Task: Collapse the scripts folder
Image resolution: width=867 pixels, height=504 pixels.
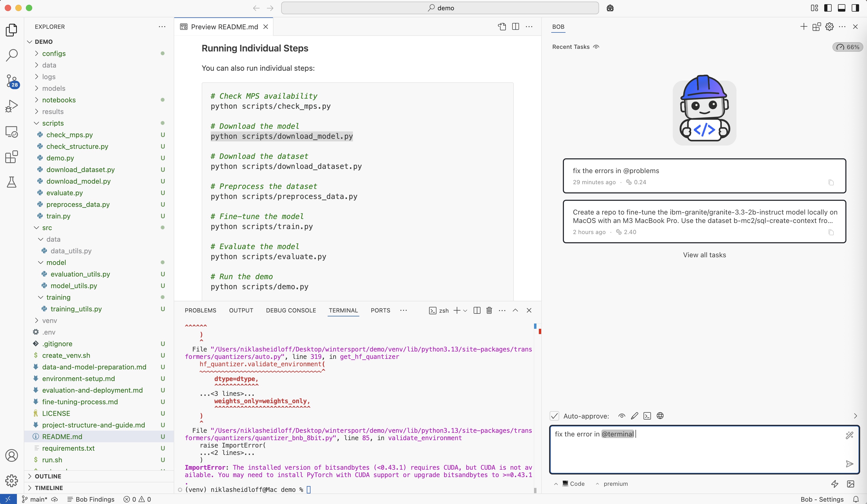Action: click(53, 123)
